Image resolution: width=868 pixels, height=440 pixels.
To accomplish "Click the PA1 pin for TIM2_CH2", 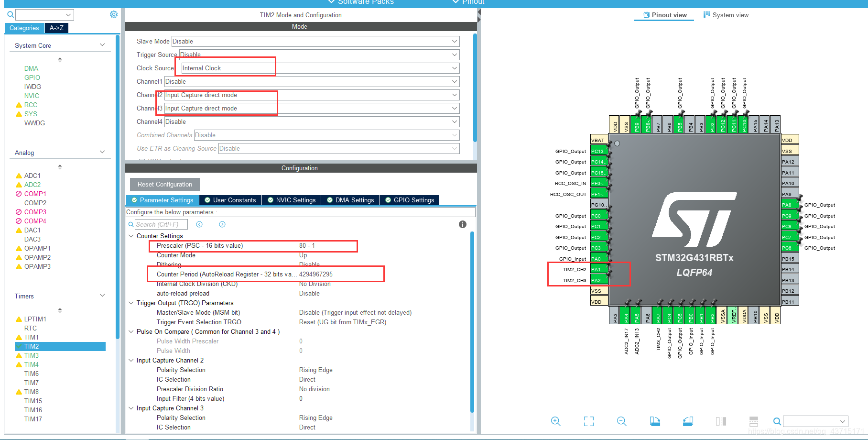I will coord(599,269).
